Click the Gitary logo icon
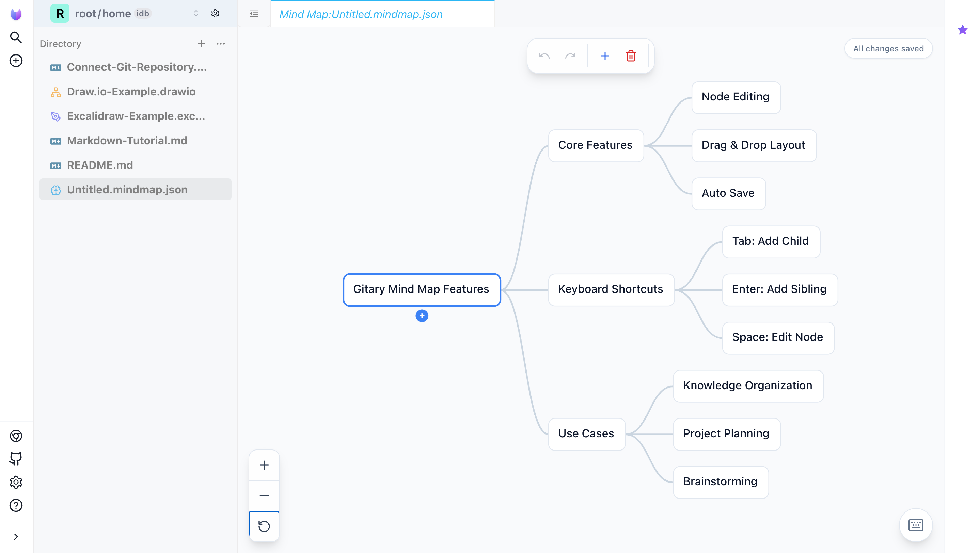Viewport: 980px width, 553px height. 16,14
